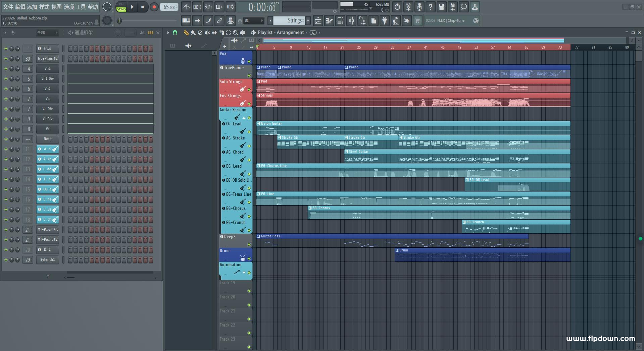The height and width of the screenshot is (351, 644).
Task: Open the 选项 menu
Action: (x=69, y=7)
